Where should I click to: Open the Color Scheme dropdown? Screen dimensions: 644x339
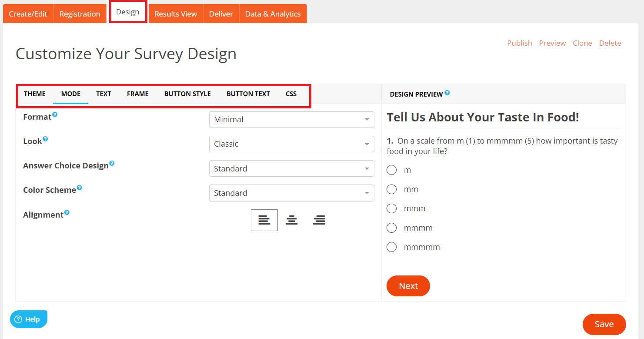click(291, 193)
